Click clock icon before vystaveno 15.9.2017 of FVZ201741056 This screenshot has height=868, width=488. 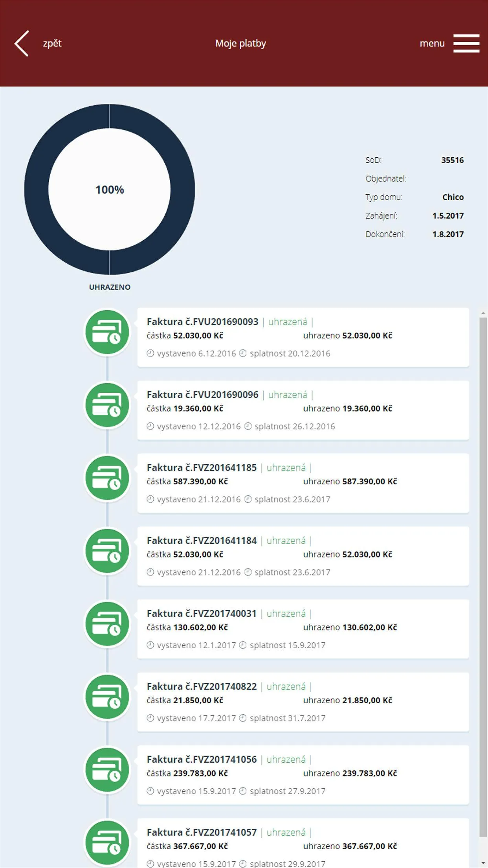(x=150, y=791)
